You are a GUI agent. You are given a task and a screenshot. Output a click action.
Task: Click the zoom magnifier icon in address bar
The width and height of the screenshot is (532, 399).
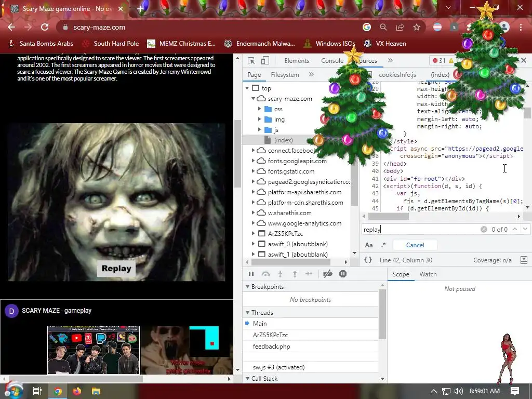[383, 27]
